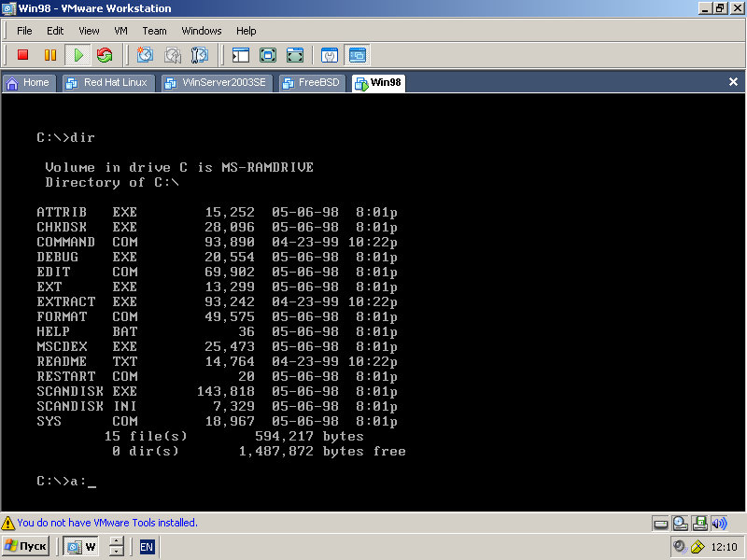Open the Help menu

(247, 31)
